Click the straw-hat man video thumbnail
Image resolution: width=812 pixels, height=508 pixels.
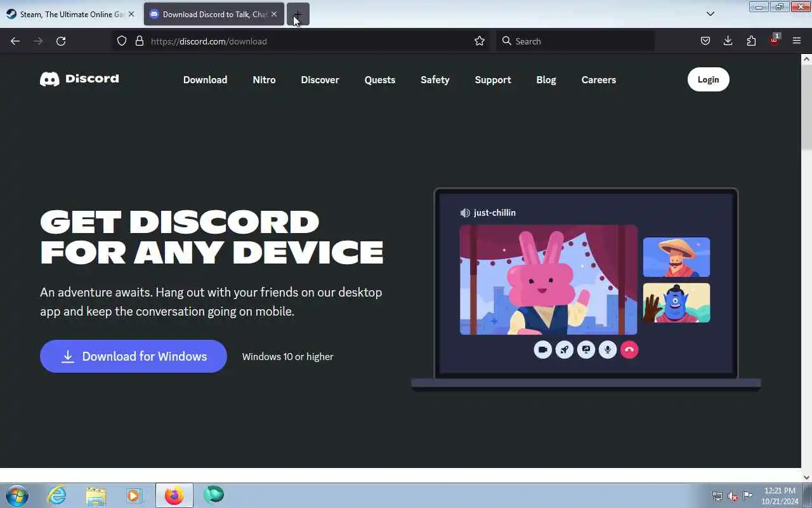pyautogui.click(x=676, y=257)
